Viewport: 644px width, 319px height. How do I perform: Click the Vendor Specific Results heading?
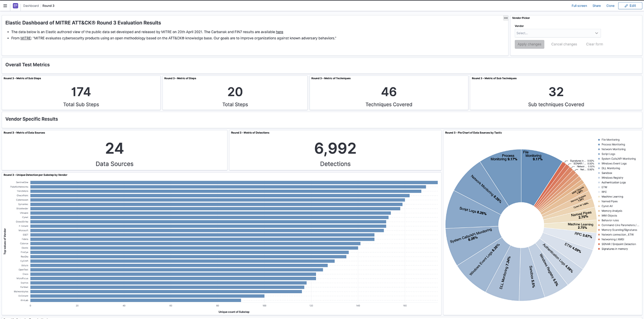(32, 119)
